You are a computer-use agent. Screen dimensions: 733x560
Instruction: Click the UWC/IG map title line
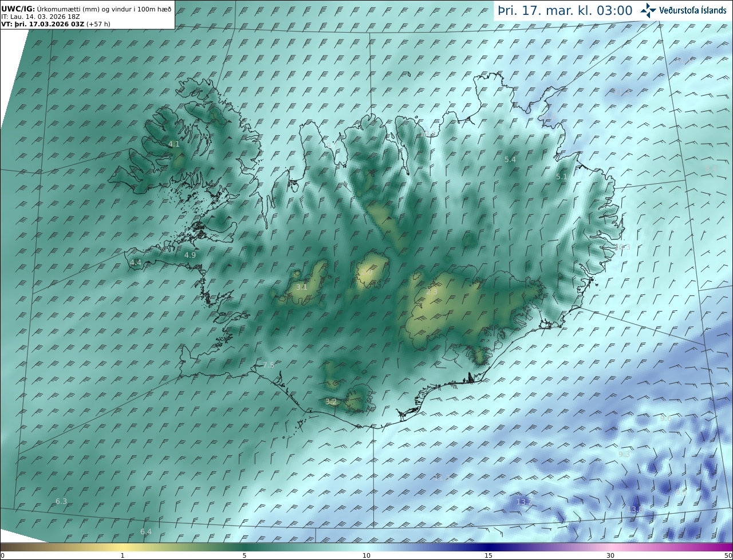(x=86, y=9)
